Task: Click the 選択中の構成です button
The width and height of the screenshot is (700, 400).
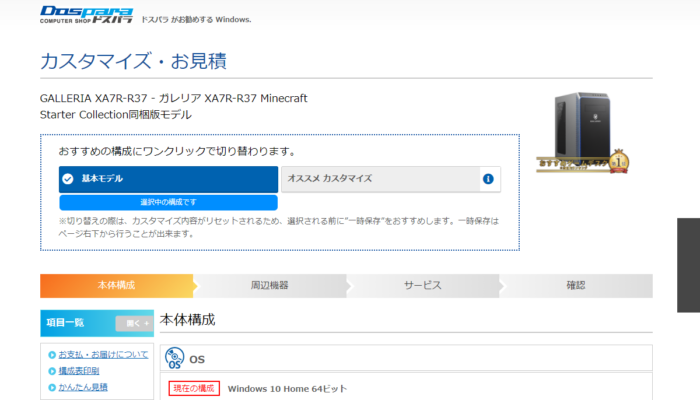Action: (x=168, y=202)
